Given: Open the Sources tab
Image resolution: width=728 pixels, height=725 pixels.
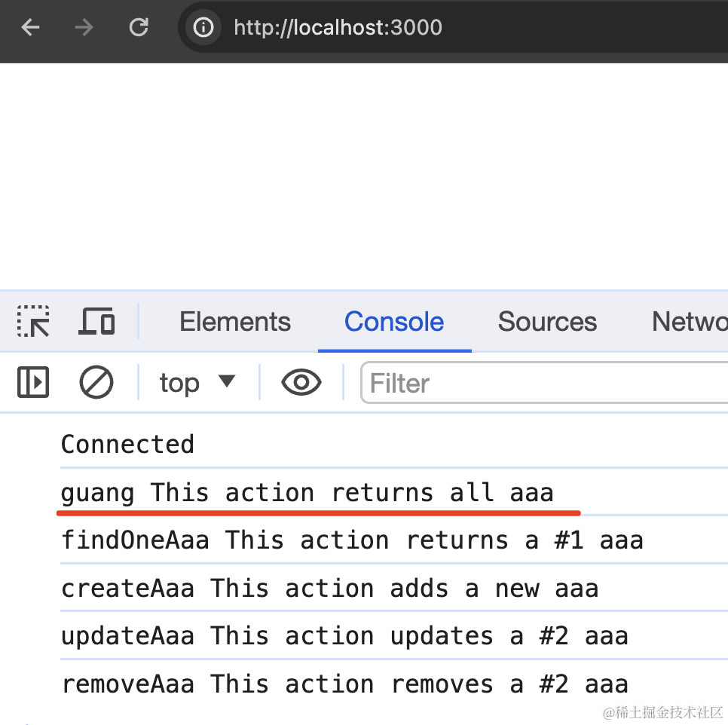Looking at the screenshot, I should pyautogui.click(x=547, y=322).
